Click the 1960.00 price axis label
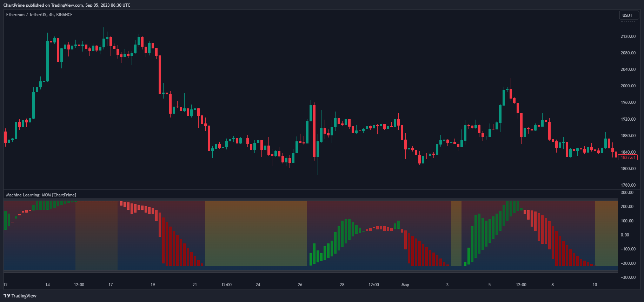 click(x=628, y=102)
